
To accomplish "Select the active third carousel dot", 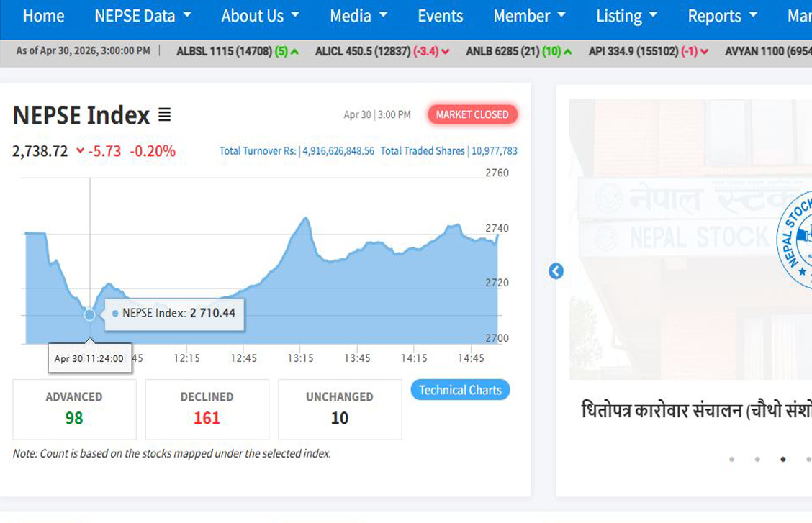I will 783,460.
